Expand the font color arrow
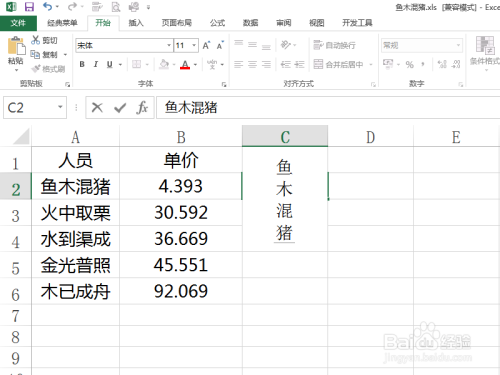 (x=196, y=64)
